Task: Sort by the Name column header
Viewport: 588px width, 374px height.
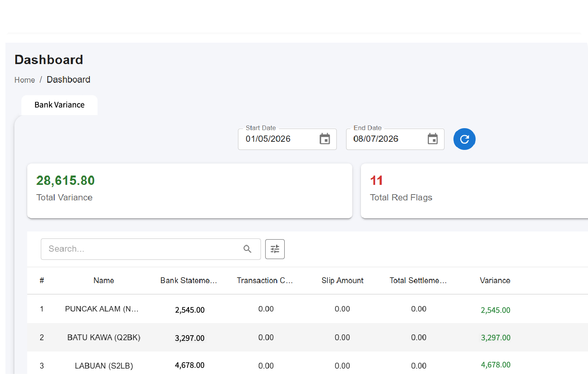Action: click(x=104, y=280)
